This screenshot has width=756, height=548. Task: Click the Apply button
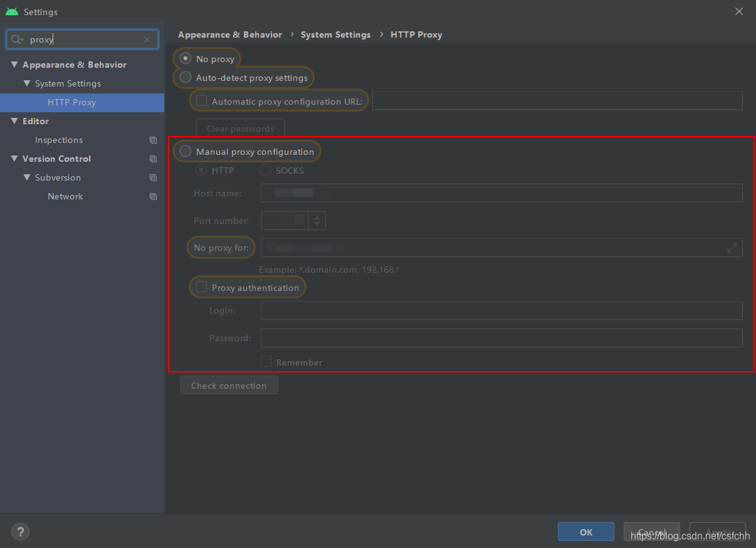(x=718, y=532)
